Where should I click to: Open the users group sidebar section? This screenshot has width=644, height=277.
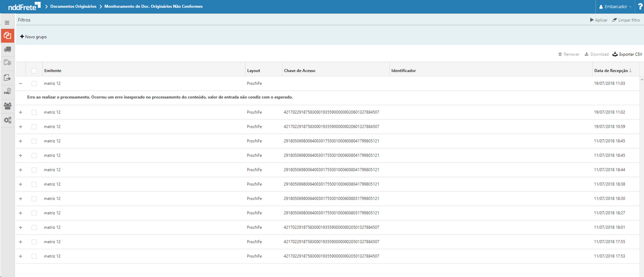pos(7,106)
